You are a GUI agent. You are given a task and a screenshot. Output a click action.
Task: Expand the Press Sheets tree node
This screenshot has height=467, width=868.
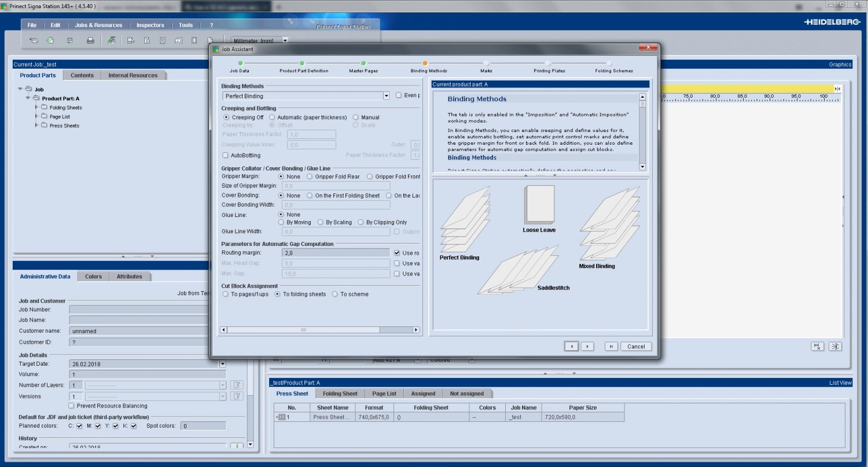[36, 125]
